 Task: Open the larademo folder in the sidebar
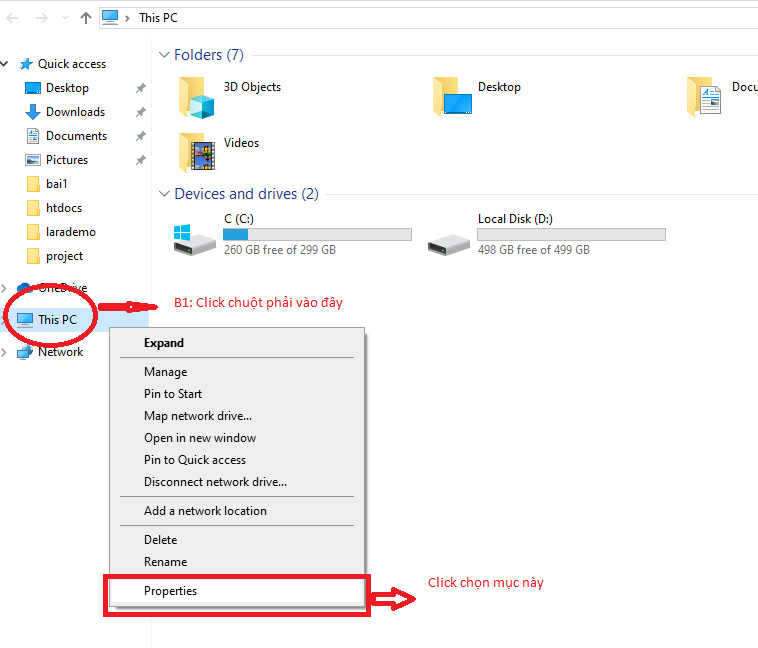tap(71, 232)
